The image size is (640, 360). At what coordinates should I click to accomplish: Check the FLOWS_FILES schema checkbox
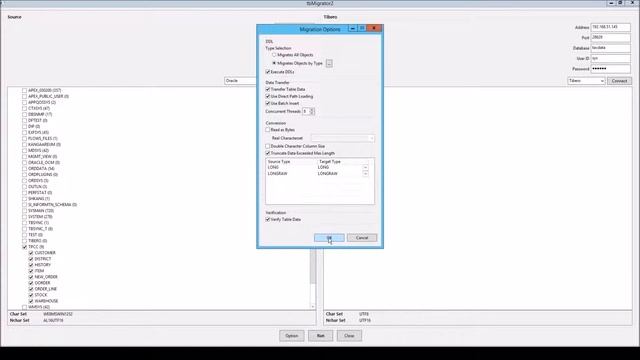click(x=24, y=138)
